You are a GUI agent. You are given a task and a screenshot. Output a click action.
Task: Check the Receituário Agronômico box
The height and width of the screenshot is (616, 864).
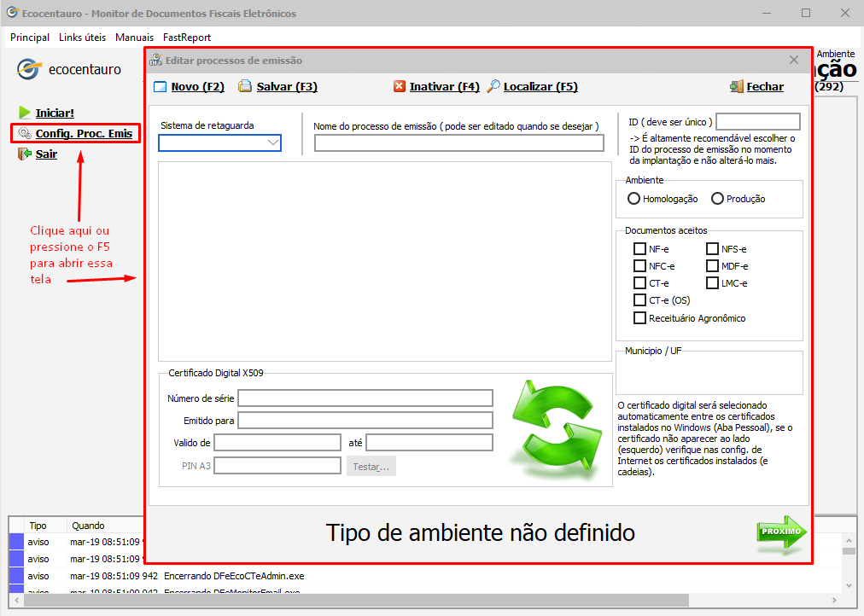point(639,318)
